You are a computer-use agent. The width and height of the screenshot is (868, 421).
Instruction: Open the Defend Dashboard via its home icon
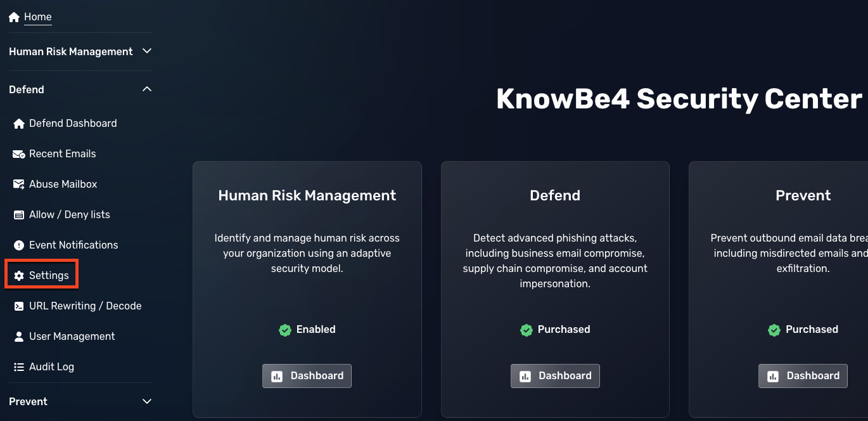tap(20, 123)
